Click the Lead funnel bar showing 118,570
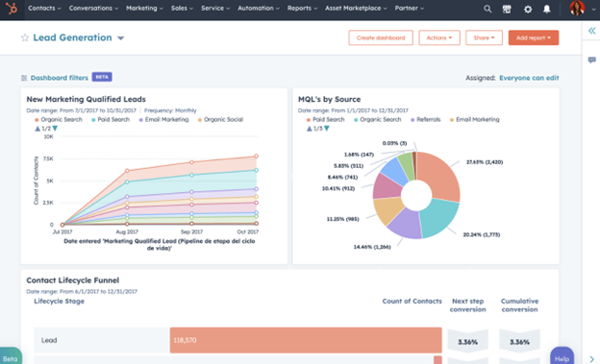Viewport: 600px width, 364px height. pos(306,340)
